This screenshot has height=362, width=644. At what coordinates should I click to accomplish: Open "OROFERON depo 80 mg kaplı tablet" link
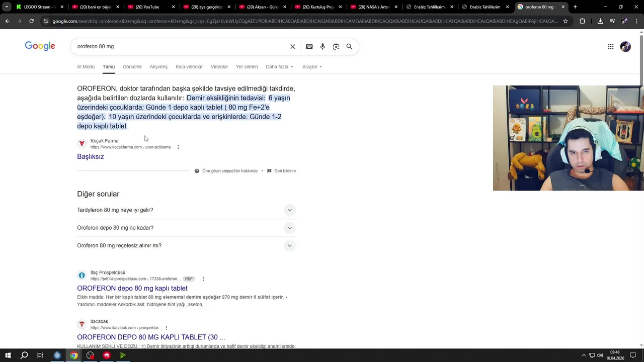[x=132, y=288]
